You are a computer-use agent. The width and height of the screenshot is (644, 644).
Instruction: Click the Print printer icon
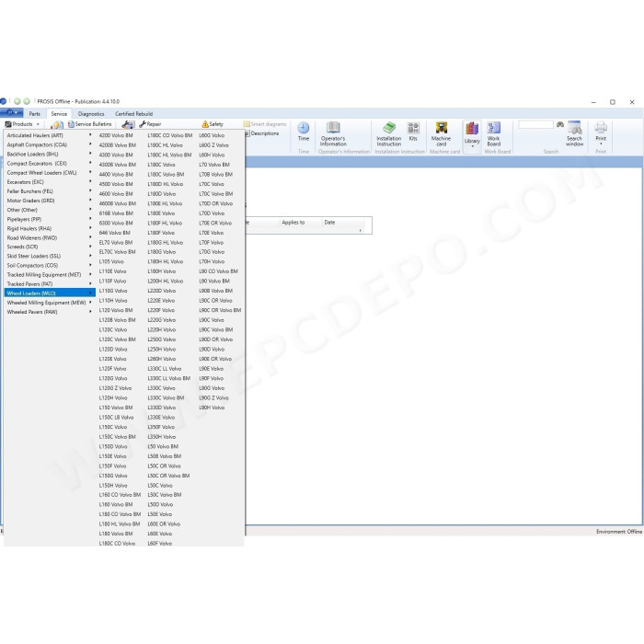tap(601, 127)
